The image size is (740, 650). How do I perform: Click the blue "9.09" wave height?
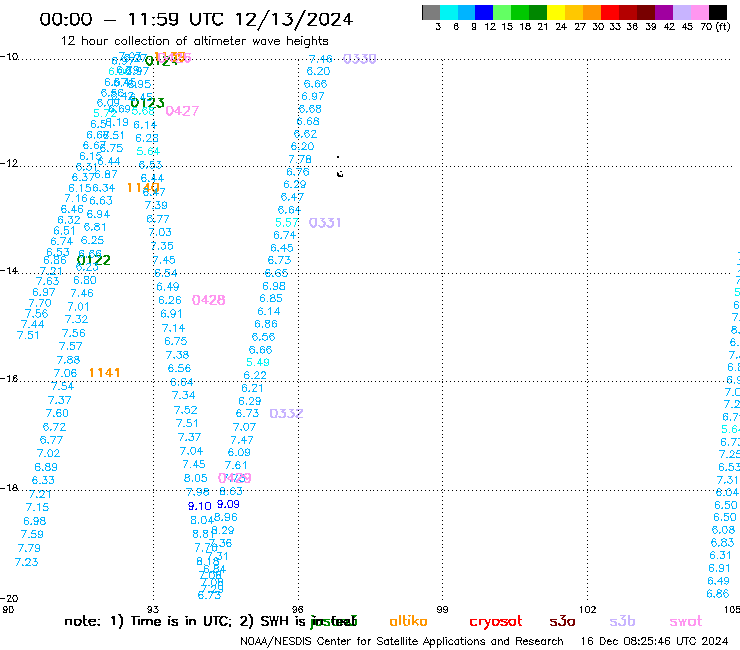(228, 504)
